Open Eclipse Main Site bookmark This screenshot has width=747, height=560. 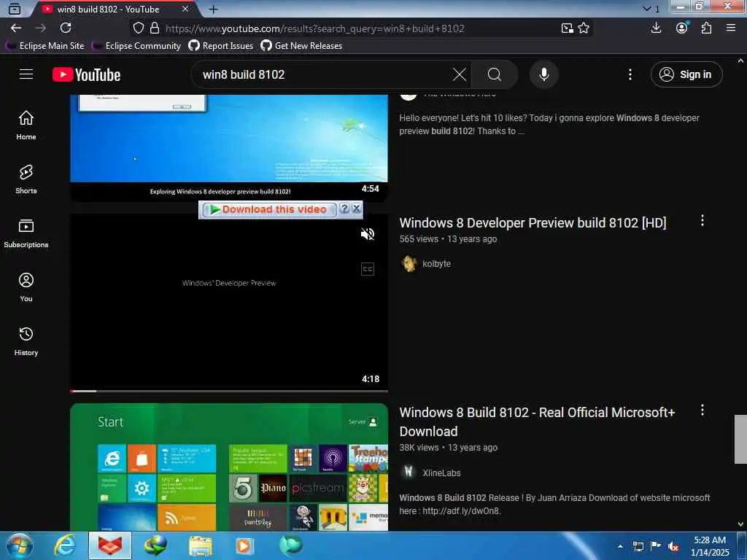coord(46,46)
